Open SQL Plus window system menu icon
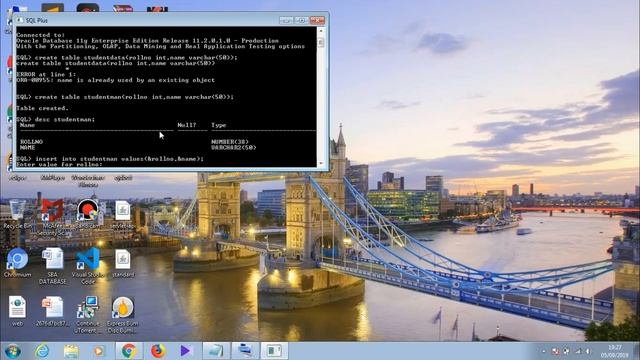The width and height of the screenshot is (640, 360). 20,20
